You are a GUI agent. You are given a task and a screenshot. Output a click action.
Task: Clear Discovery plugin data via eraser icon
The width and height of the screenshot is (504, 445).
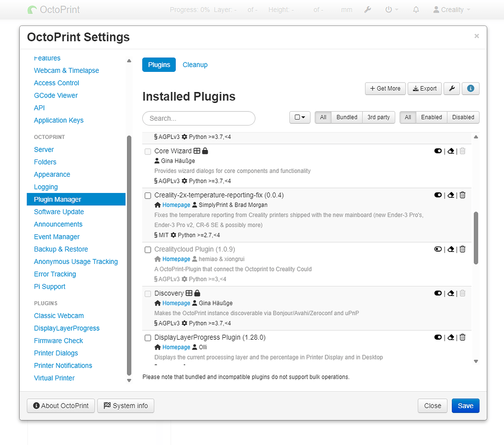[x=450, y=293]
